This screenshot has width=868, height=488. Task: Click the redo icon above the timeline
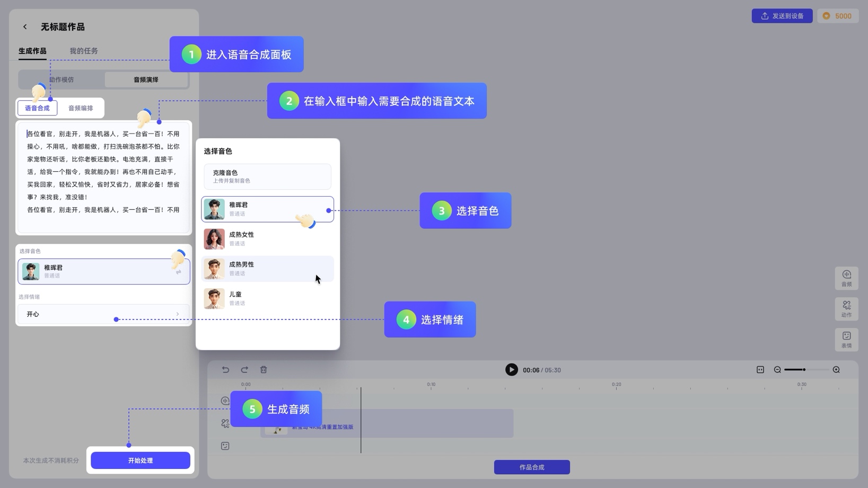coord(244,369)
